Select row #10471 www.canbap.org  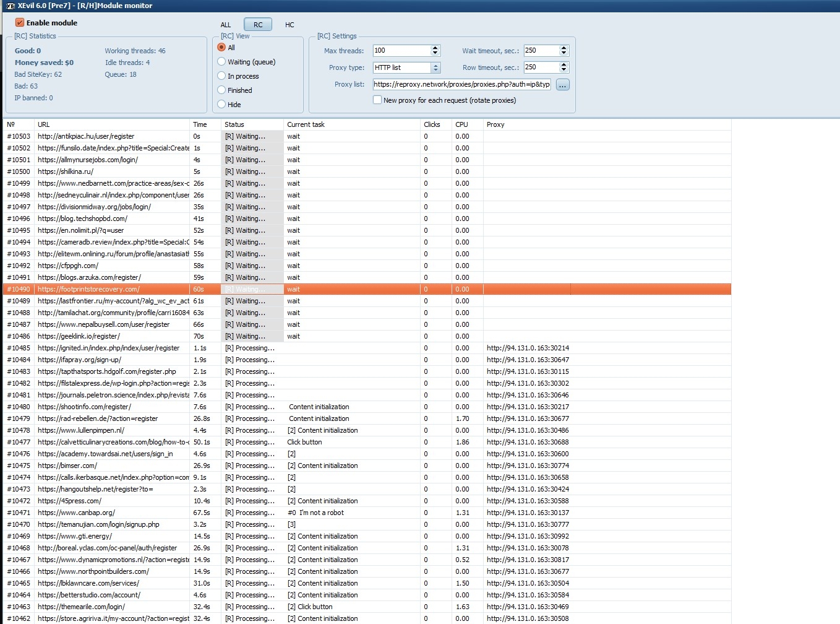[x=76, y=513]
